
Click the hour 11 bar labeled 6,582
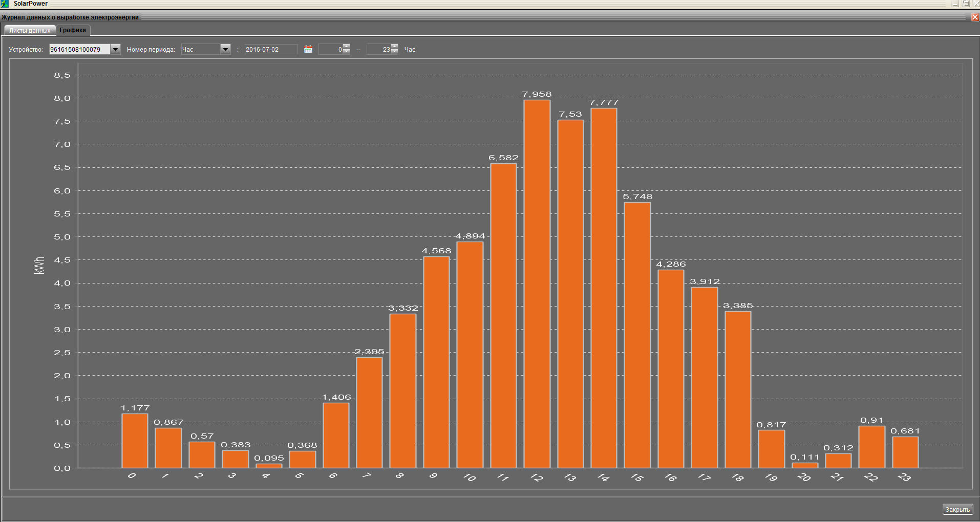coord(503,316)
